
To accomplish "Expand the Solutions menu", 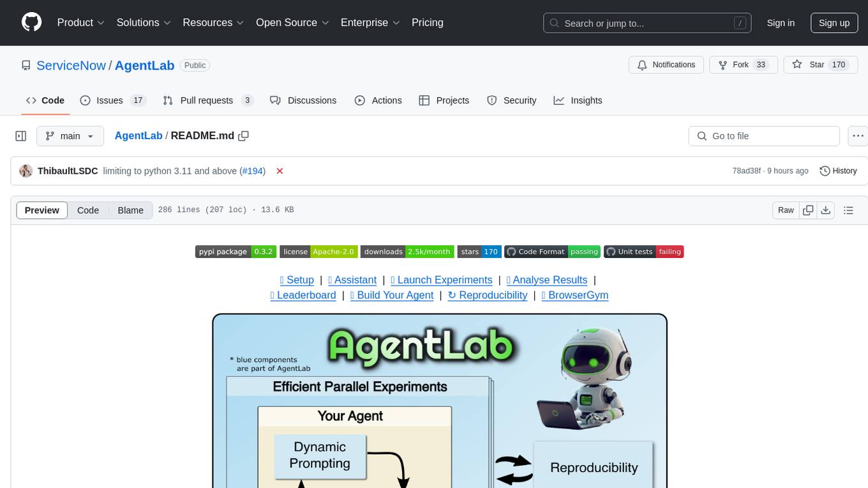I will click(144, 22).
